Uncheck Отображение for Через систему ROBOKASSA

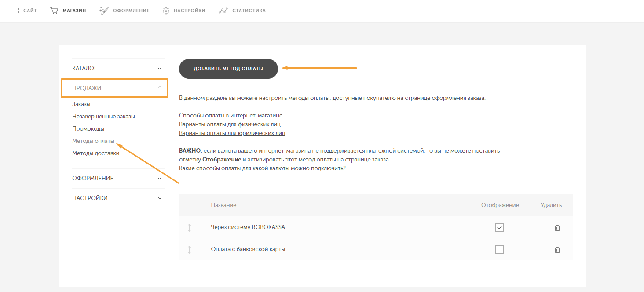coord(499,227)
